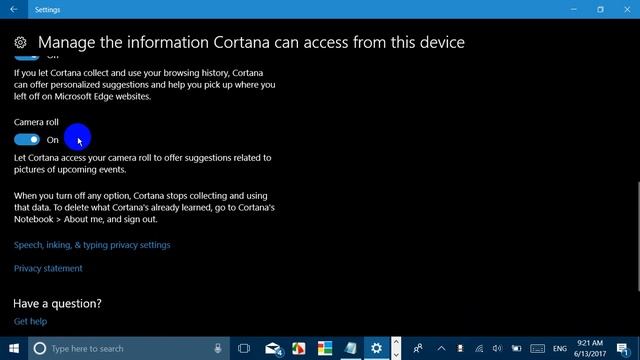Image resolution: width=640 pixels, height=360 pixels.
Task: Open the Windows Start menu
Action: pos(14,349)
